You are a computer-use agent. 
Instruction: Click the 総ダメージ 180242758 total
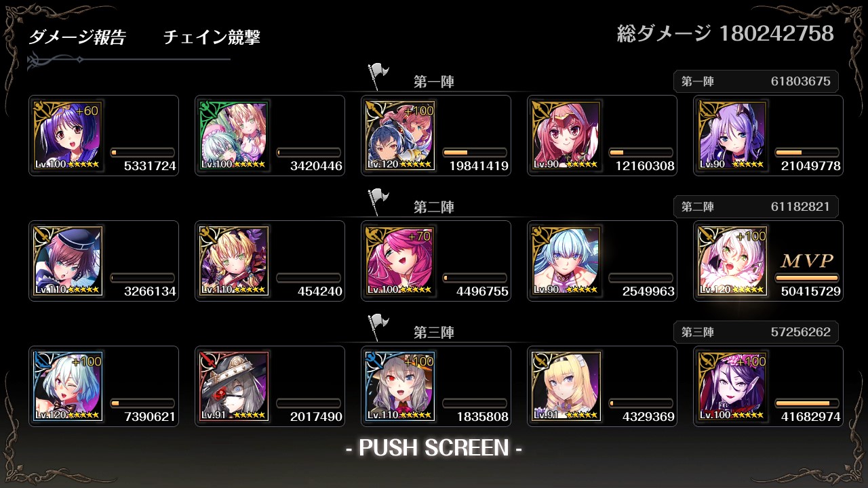coord(726,33)
